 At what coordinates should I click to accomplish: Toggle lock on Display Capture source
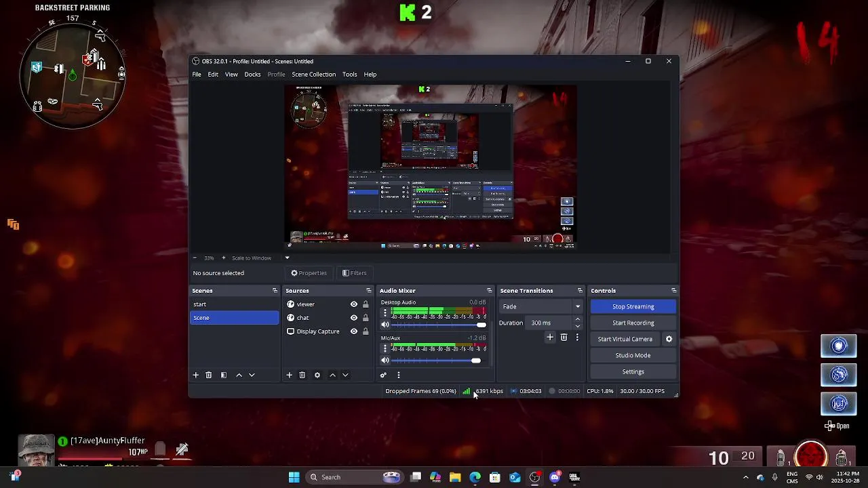click(x=366, y=331)
